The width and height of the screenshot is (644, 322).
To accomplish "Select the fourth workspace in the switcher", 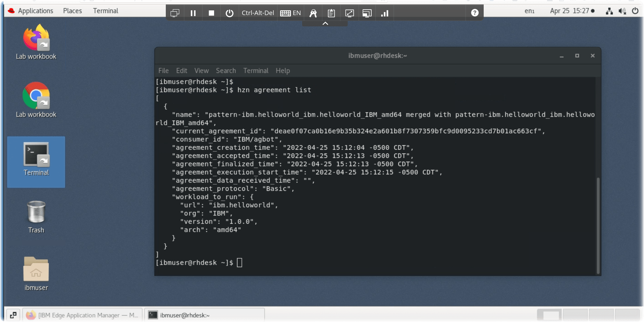I will point(627,315).
